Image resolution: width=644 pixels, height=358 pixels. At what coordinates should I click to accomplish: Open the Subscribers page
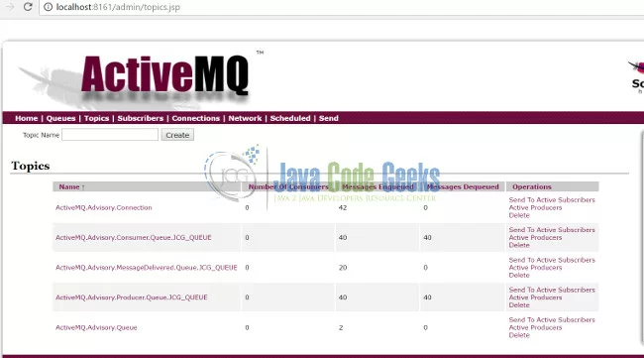(x=141, y=118)
